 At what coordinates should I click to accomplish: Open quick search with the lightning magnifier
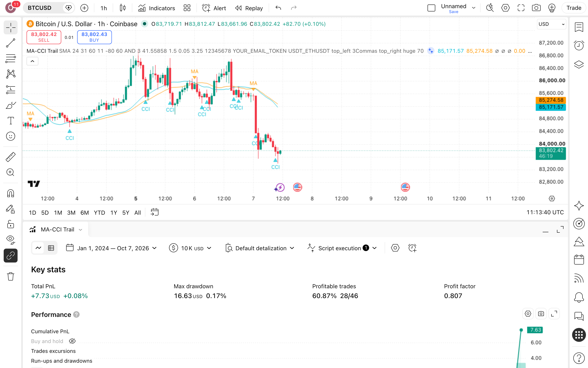click(490, 8)
